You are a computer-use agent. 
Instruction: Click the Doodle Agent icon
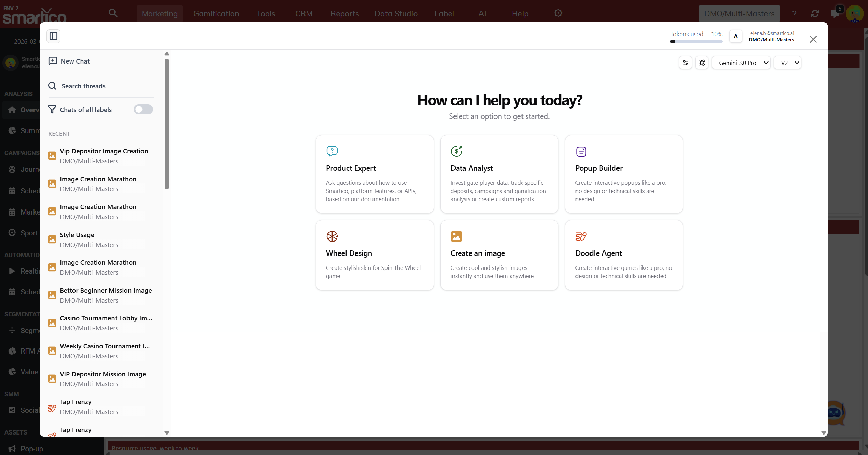coord(581,236)
